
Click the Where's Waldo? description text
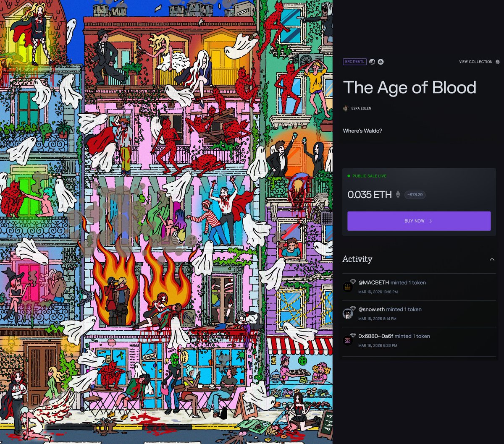point(362,131)
